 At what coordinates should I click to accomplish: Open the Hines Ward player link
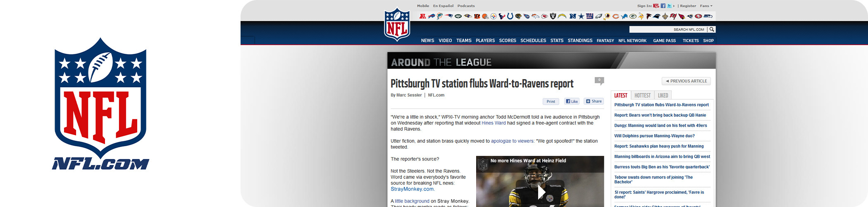(x=494, y=123)
